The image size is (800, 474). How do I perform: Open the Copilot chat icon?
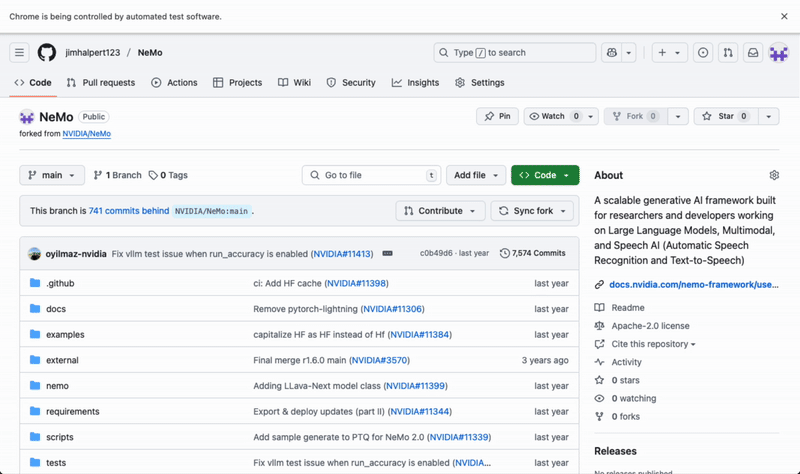[x=612, y=53]
